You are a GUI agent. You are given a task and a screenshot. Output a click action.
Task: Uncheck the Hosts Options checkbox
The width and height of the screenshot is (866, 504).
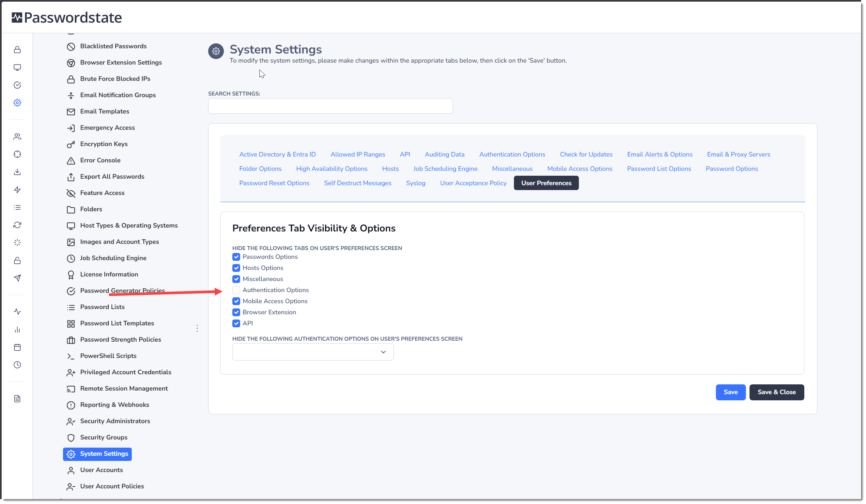click(236, 268)
